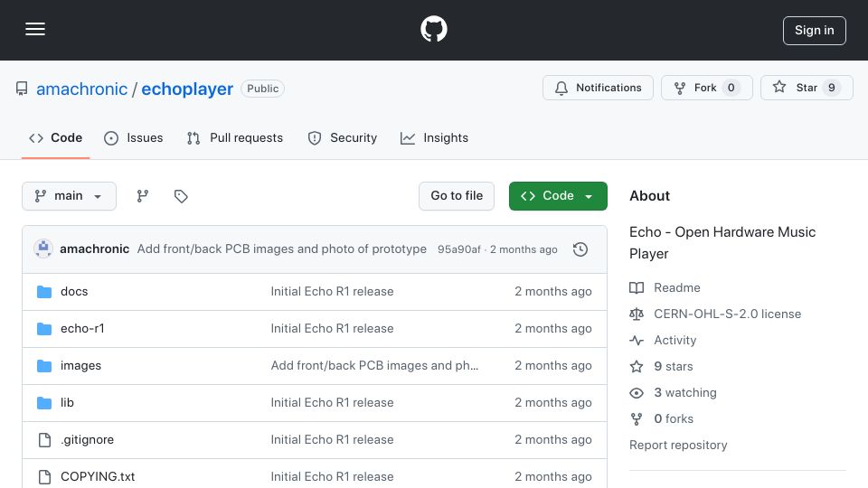Click the Public visibility badge

tap(262, 89)
